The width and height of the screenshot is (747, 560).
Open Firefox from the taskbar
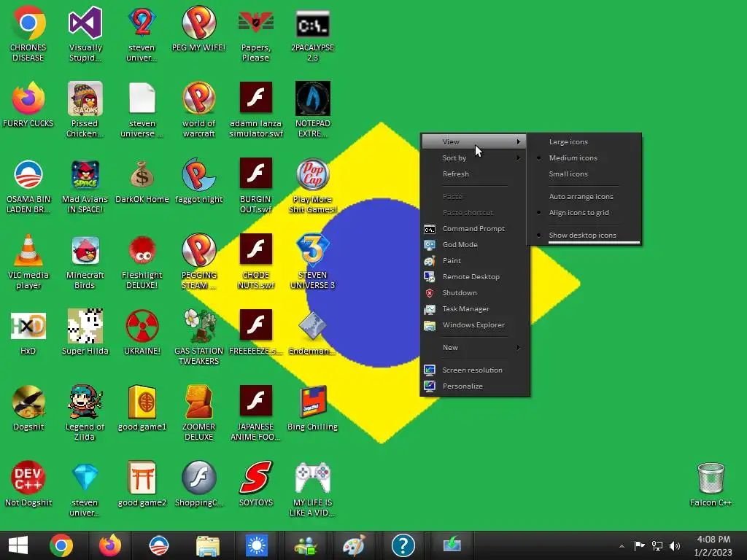tap(109, 545)
